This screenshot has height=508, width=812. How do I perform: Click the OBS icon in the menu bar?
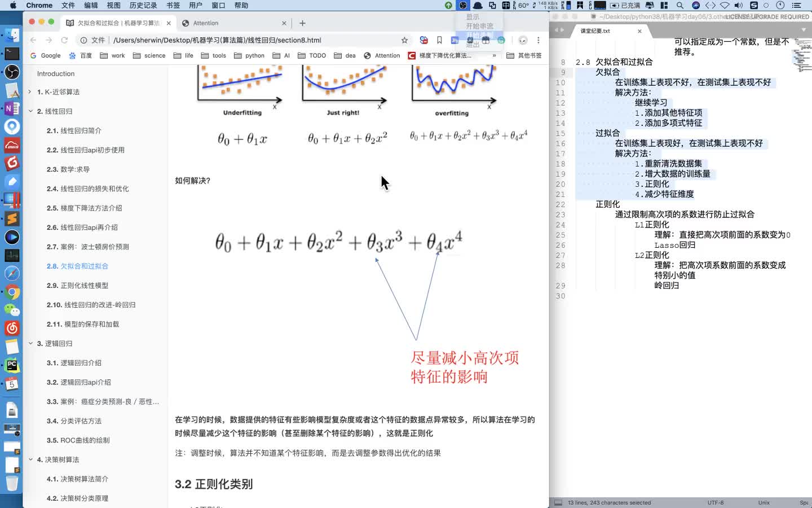point(463,5)
